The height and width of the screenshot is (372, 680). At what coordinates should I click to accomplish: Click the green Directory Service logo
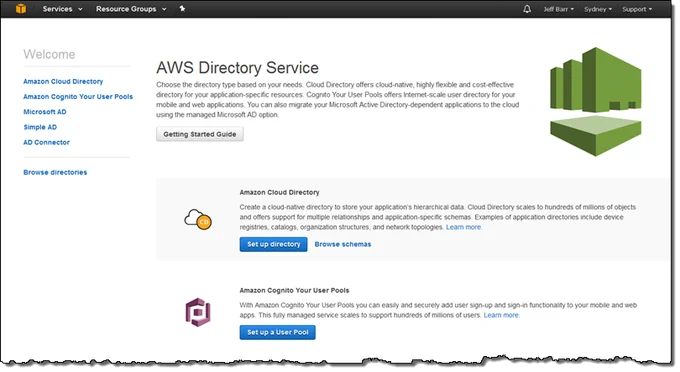[595, 101]
